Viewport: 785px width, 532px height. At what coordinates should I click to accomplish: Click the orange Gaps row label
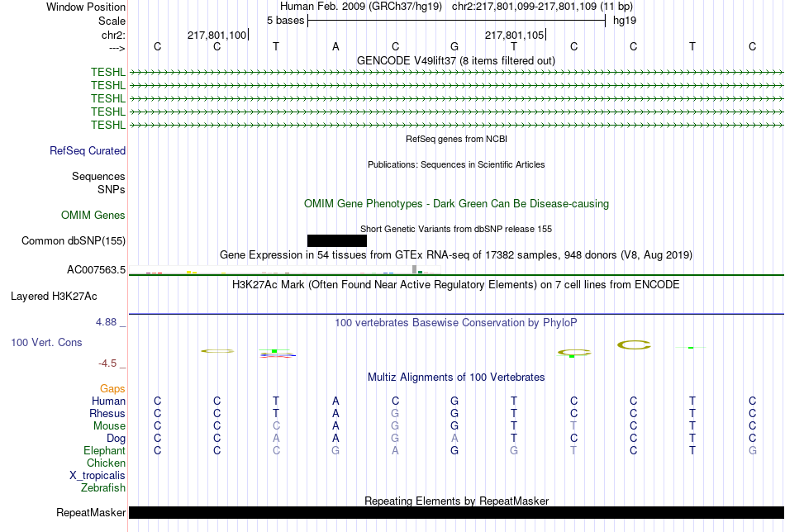pos(112,389)
